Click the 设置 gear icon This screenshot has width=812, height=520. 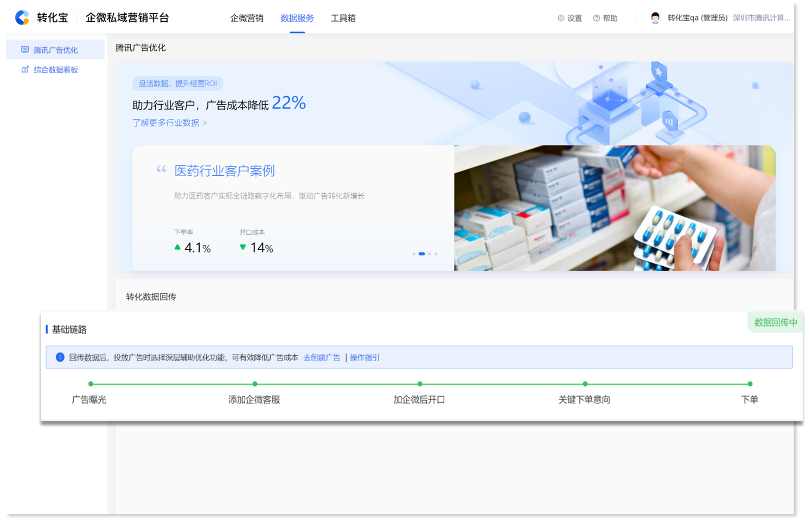(561, 18)
